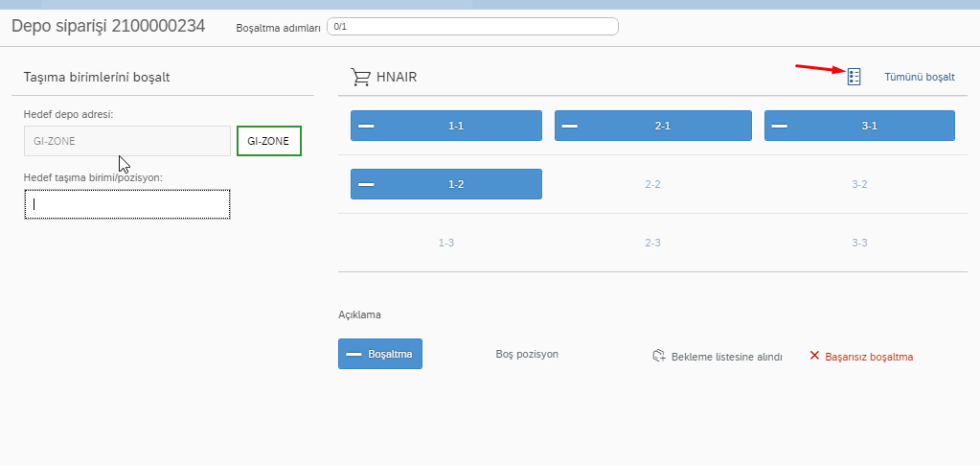Click the minus icon on position 2-1
980x466 pixels.
[570, 126]
